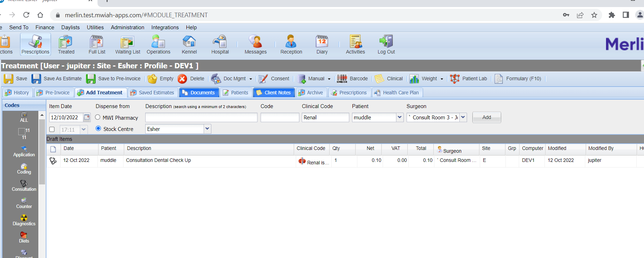Click the Save disk icon
Screen dimensions: 644x258
[8, 78]
